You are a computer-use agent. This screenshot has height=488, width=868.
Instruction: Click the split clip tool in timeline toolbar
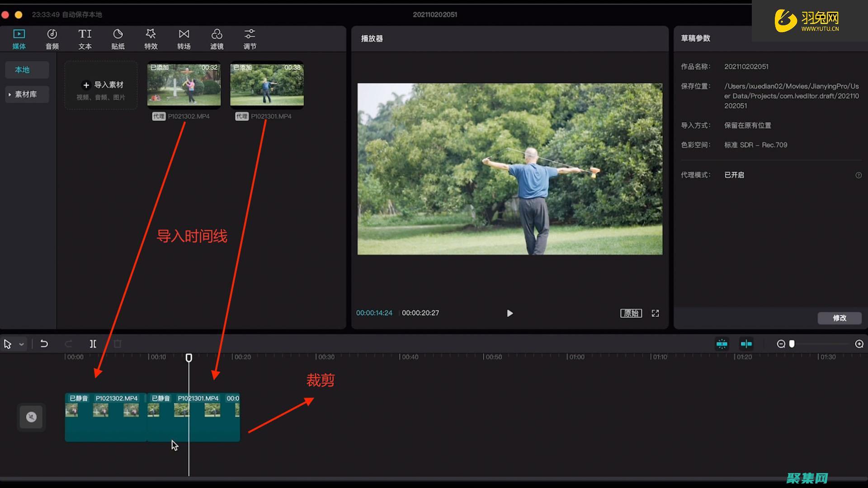click(x=93, y=344)
